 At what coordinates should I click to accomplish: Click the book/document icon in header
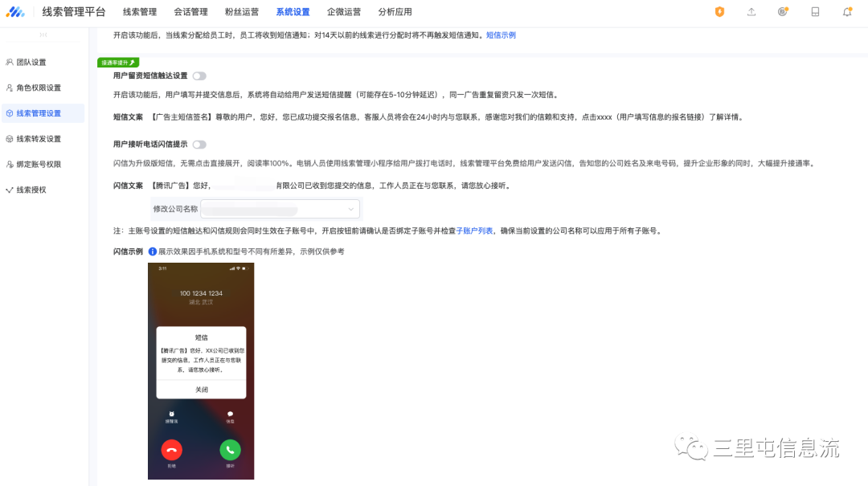point(815,12)
